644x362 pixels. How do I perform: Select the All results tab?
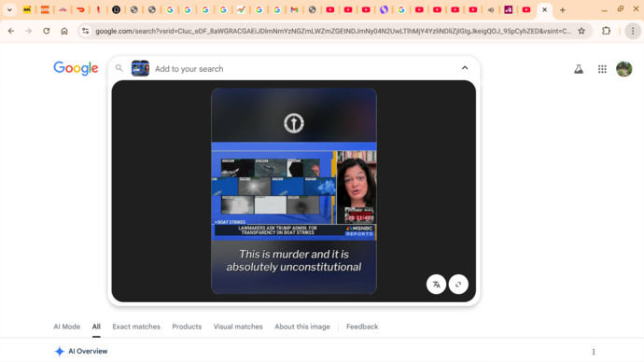coord(96,327)
